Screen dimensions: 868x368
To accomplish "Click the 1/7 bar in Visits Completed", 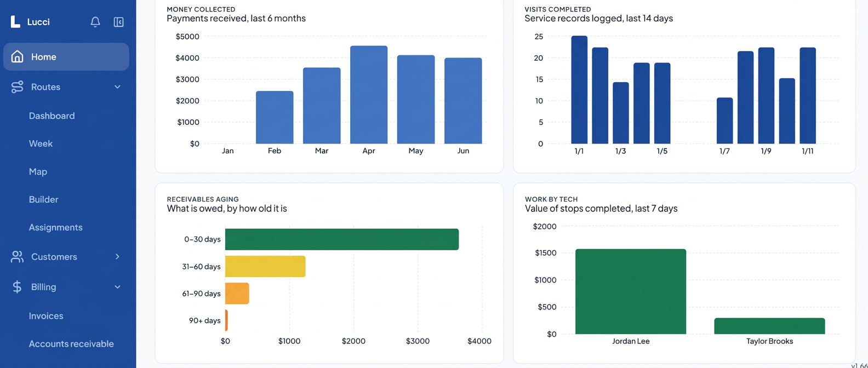I will [724, 120].
